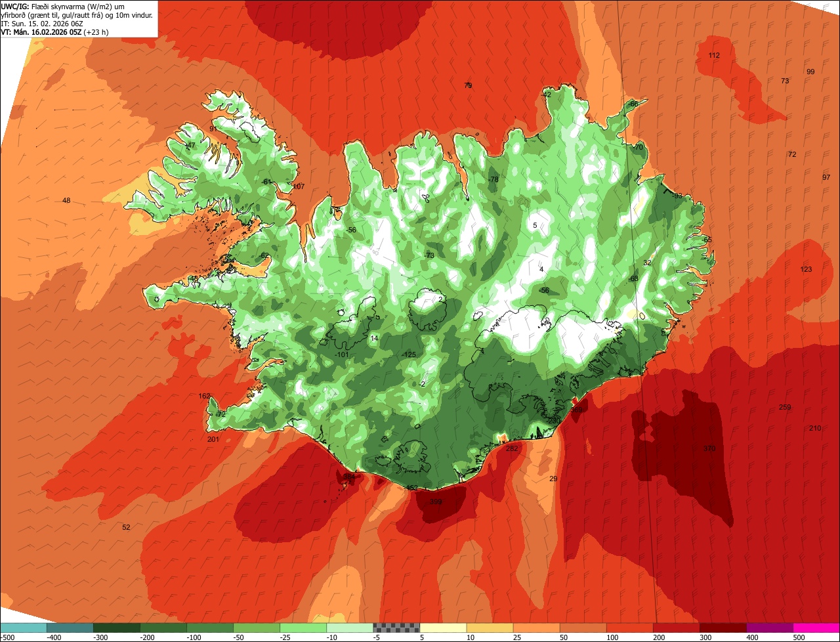The width and height of the screenshot is (840, 642).
Task: Click the map value "97" at the far right
Action: coord(826,177)
